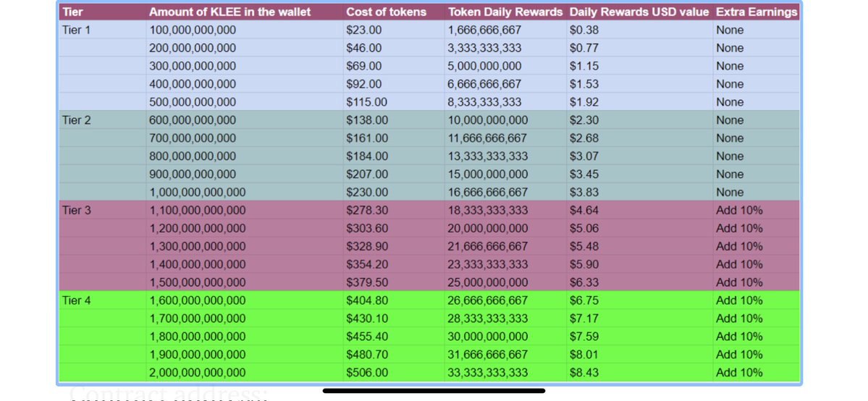Select the 'Token Daily Rewards' header
This screenshot has height=401, width=868.
(x=505, y=12)
